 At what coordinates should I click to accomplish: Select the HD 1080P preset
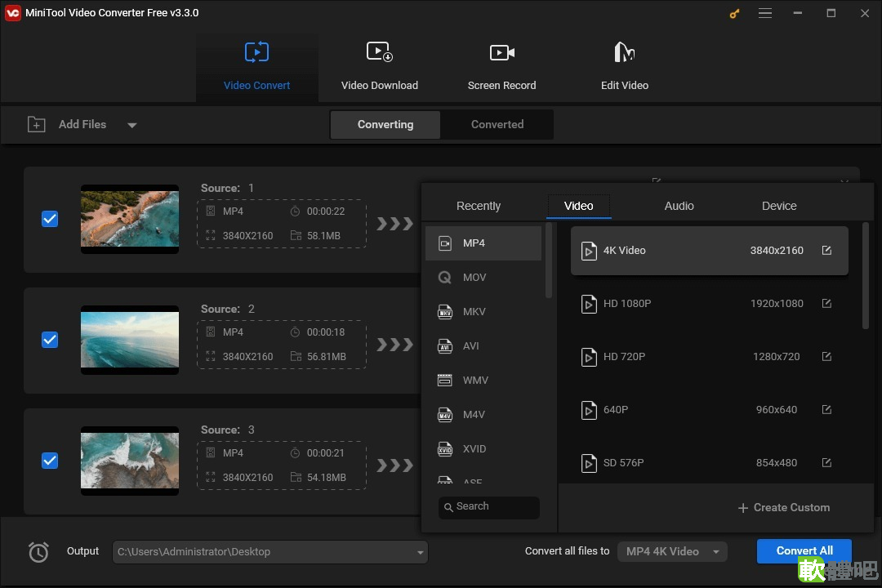[x=710, y=304]
